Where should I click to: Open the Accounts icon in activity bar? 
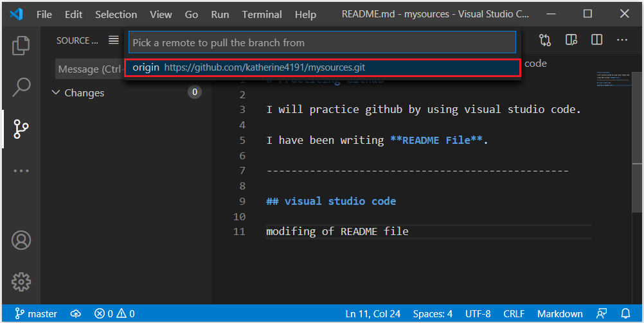click(x=21, y=241)
